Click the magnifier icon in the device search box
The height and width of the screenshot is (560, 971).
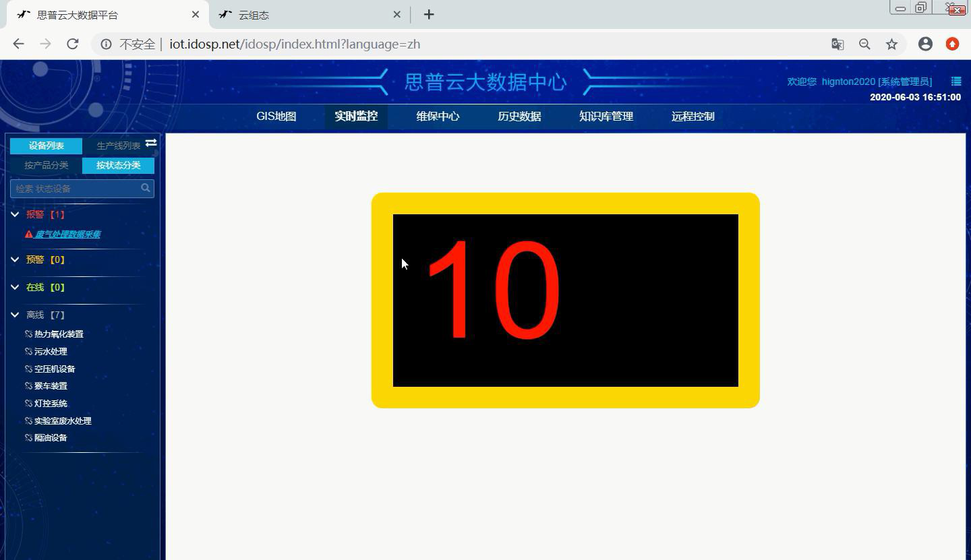click(x=145, y=188)
